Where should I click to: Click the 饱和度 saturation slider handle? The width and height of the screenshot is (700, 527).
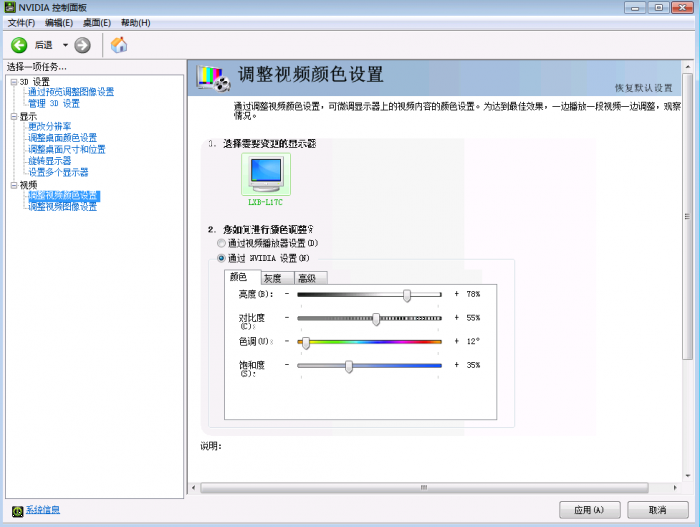tap(349, 366)
